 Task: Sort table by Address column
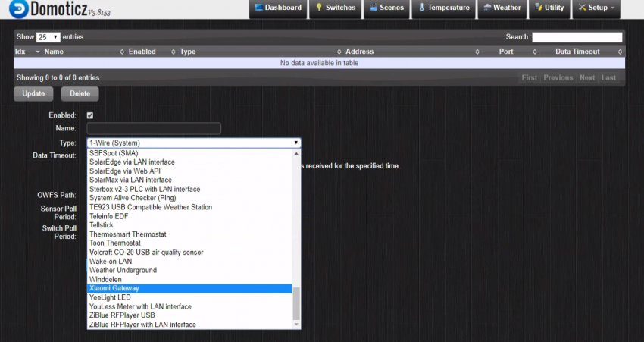pos(412,52)
